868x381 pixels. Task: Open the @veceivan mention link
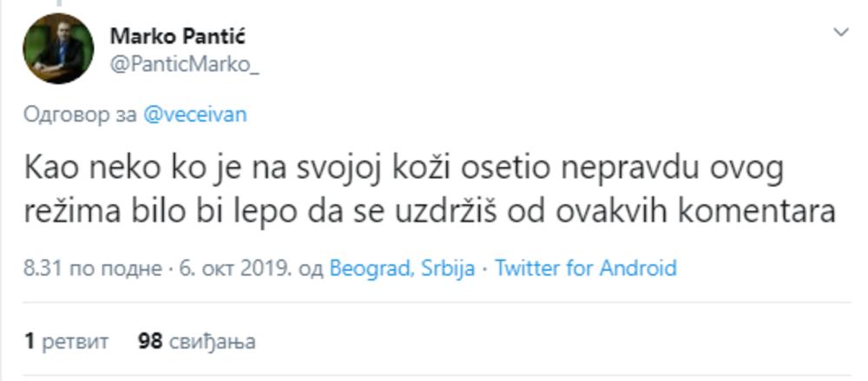[194, 115]
